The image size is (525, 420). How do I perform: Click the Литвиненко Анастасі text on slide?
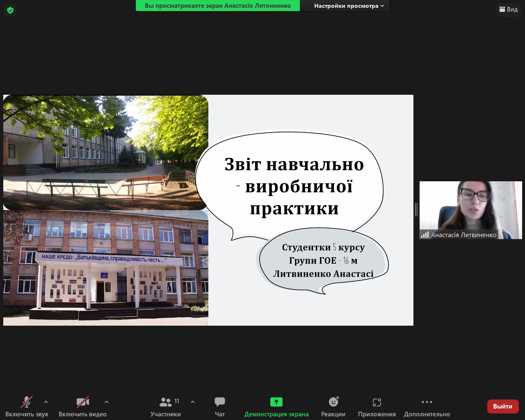pos(323,274)
